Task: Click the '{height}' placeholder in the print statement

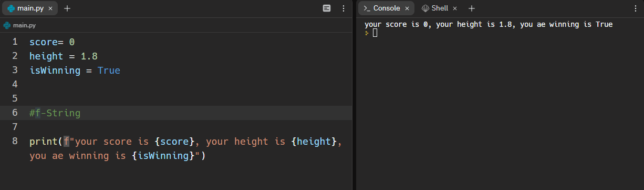Action: pos(314,141)
